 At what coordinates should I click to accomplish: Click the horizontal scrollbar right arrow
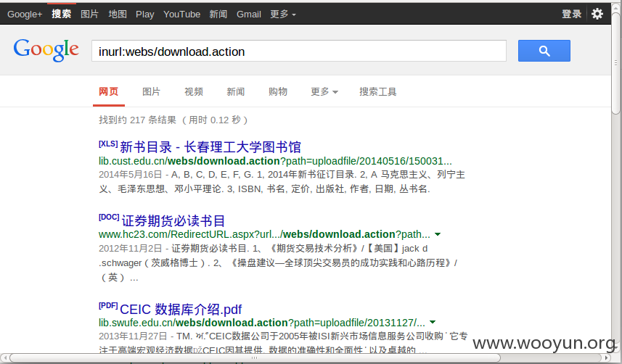click(x=607, y=357)
